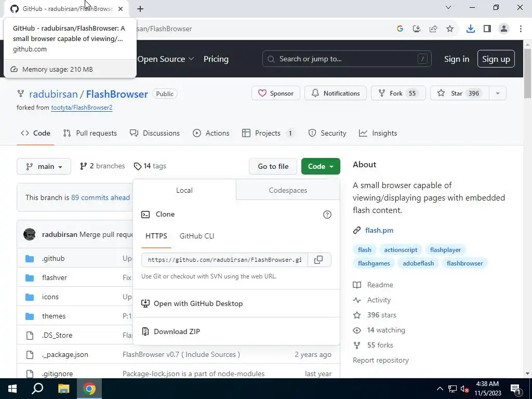Image resolution: width=532 pixels, height=399 pixels.
Task: Switch to the Codespaces tab
Action: coord(288,190)
